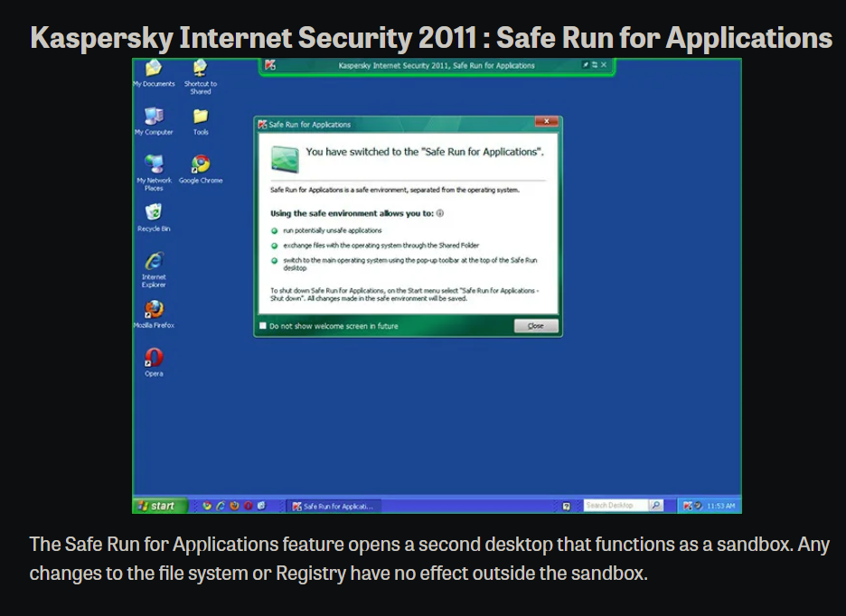Enable "Do not show welcome screen in future"
Image resolution: width=846 pixels, height=616 pixels.
(x=263, y=326)
